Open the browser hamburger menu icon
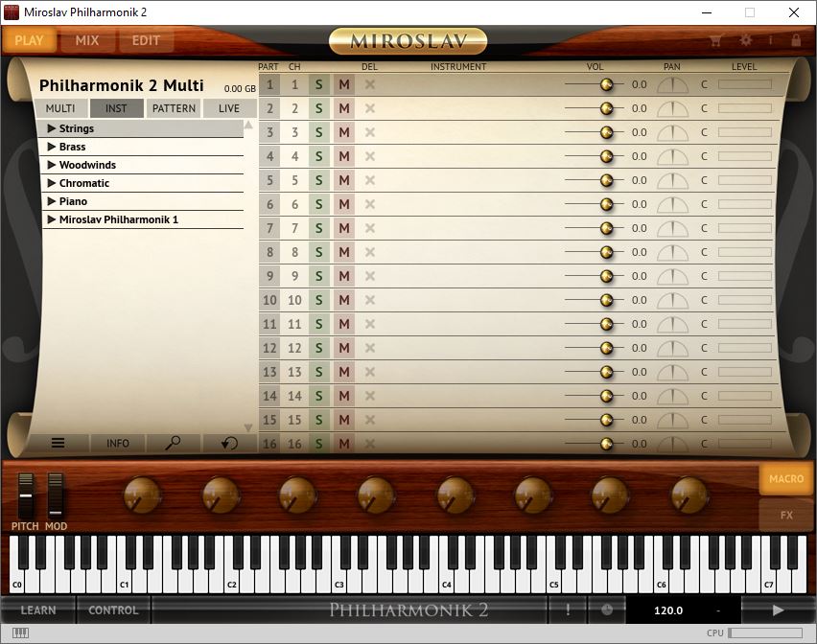Screen dimensions: 817x644 pyautogui.click(x=58, y=443)
